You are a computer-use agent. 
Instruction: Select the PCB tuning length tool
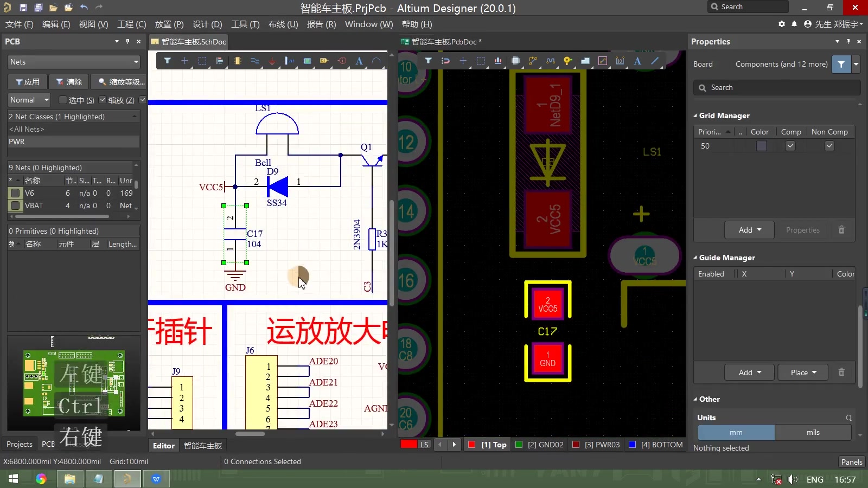pos(551,61)
